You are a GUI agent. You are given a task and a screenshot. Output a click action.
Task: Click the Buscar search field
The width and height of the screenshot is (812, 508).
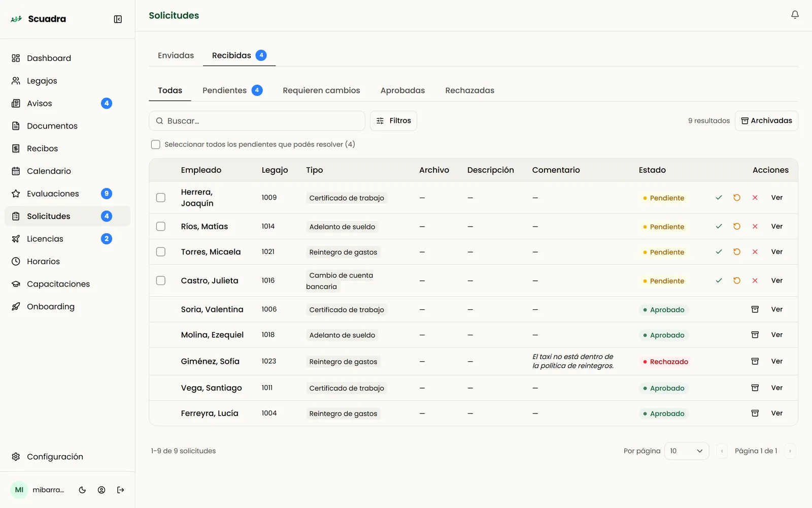(x=257, y=121)
